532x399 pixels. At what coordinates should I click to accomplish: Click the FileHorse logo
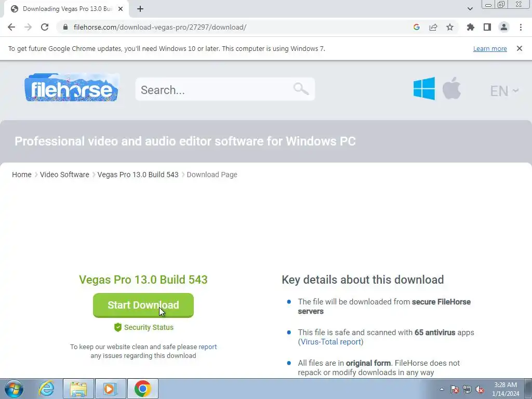tap(72, 87)
